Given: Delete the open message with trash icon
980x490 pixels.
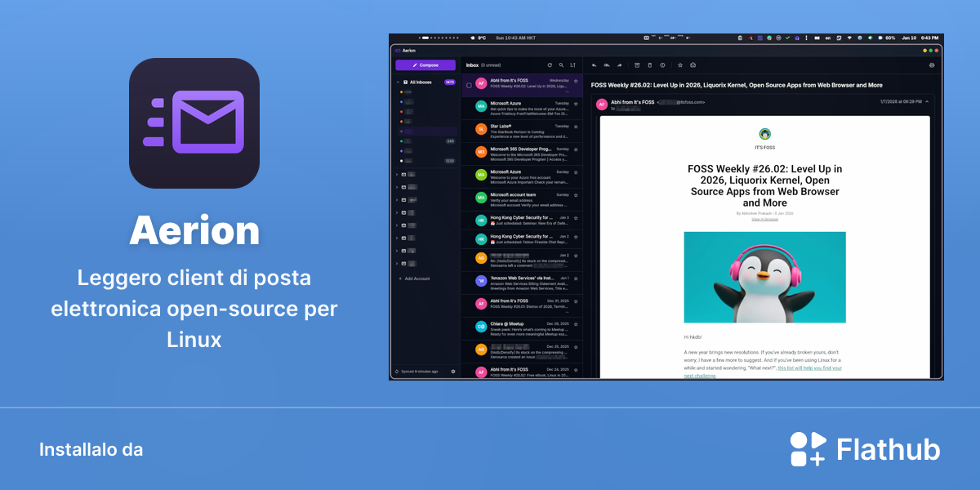Looking at the screenshot, I should pyautogui.click(x=650, y=65).
